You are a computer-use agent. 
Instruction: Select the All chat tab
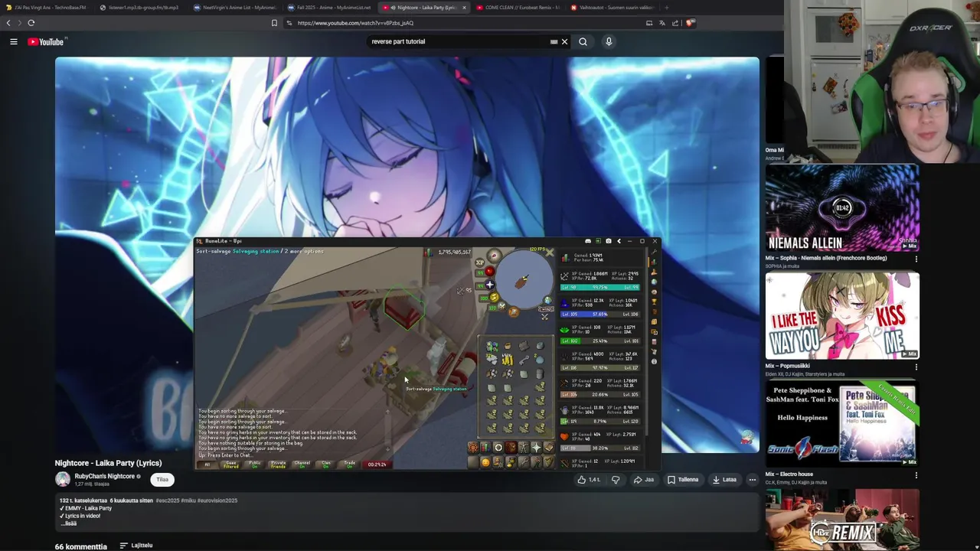point(207,464)
